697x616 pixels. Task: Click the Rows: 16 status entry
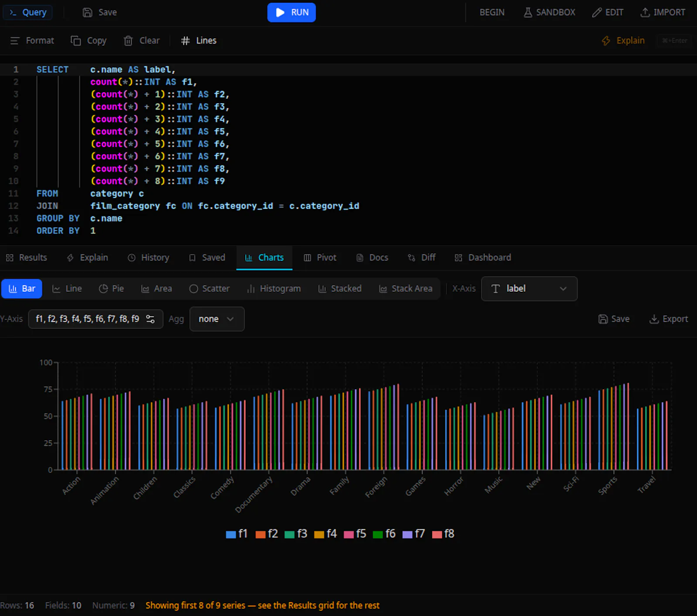click(17, 606)
